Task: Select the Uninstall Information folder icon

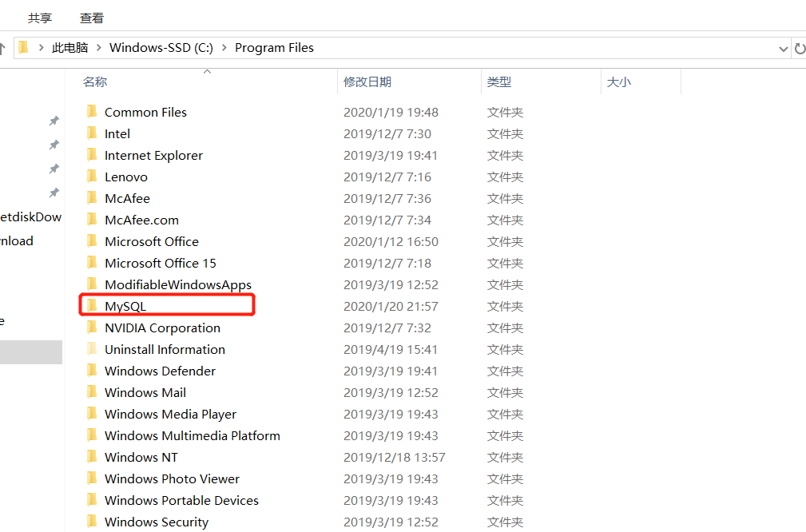Action: click(x=92, y=348)
